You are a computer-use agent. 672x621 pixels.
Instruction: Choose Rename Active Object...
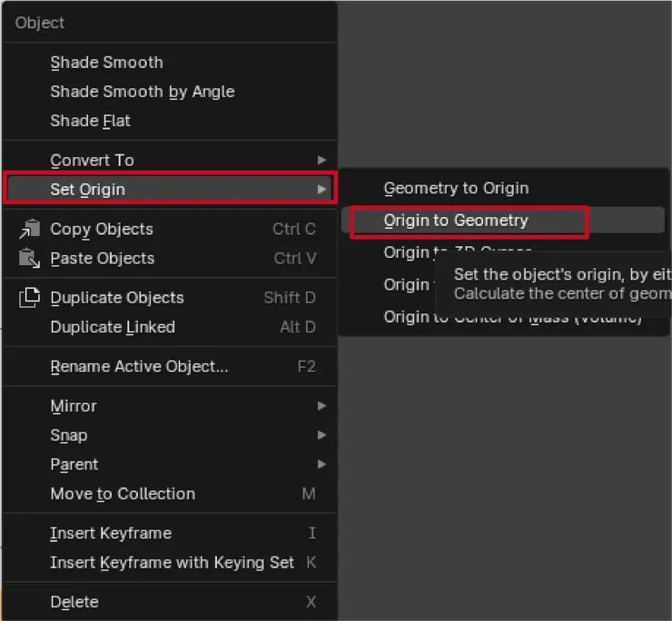pos(139,367)
